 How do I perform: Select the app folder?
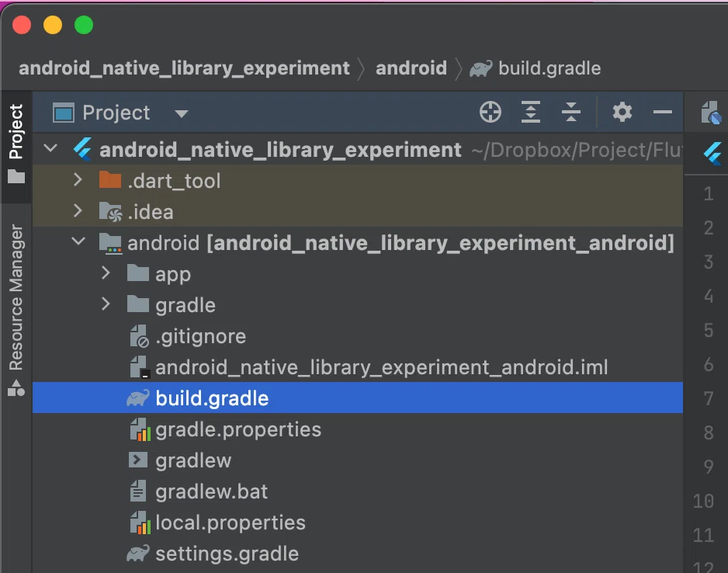click(358, 274)
